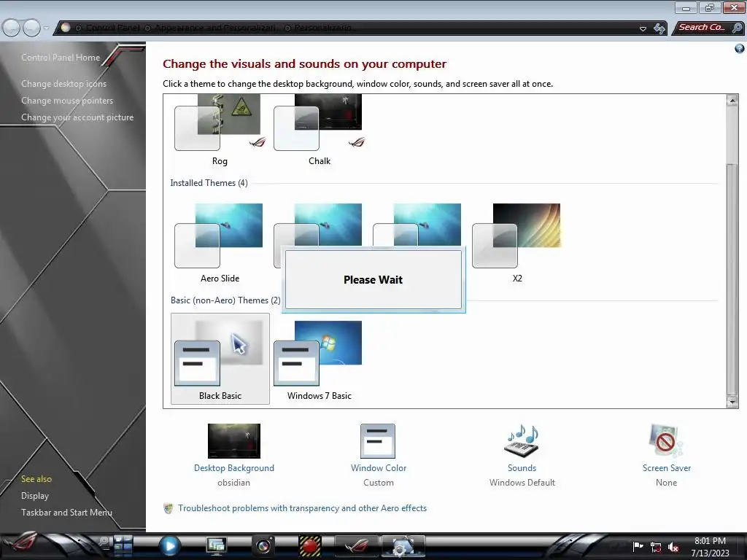
Task: Minimize the Personalization window
Action: (x=686, y=8)
